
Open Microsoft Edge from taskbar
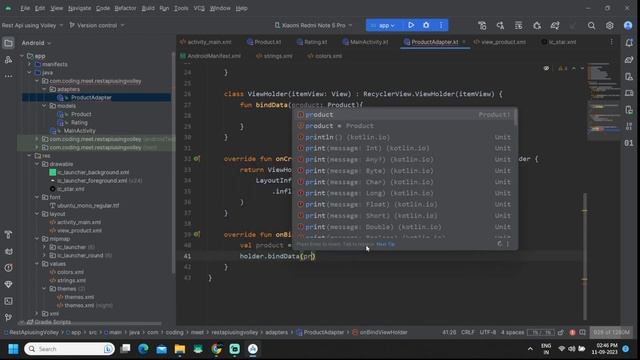tap(143, 349)
